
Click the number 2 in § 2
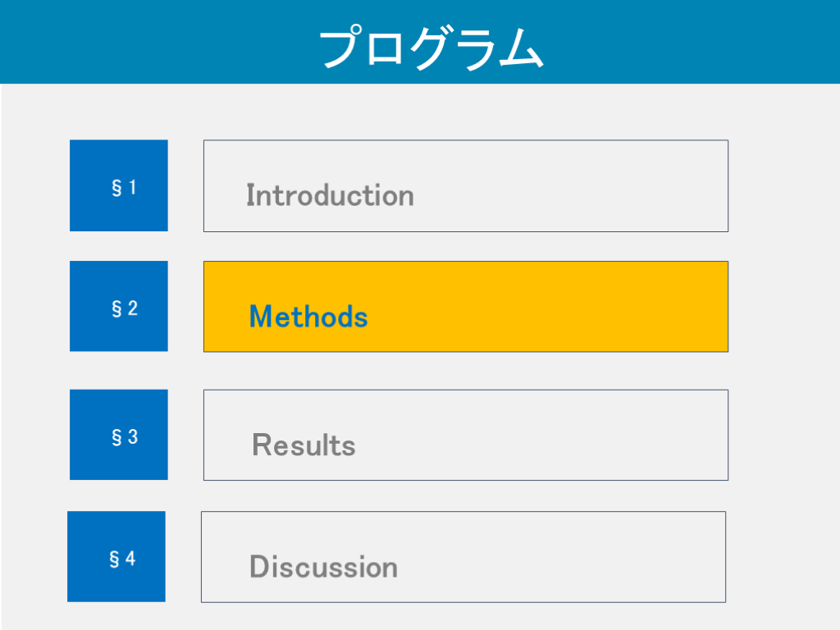coord(132,308)
